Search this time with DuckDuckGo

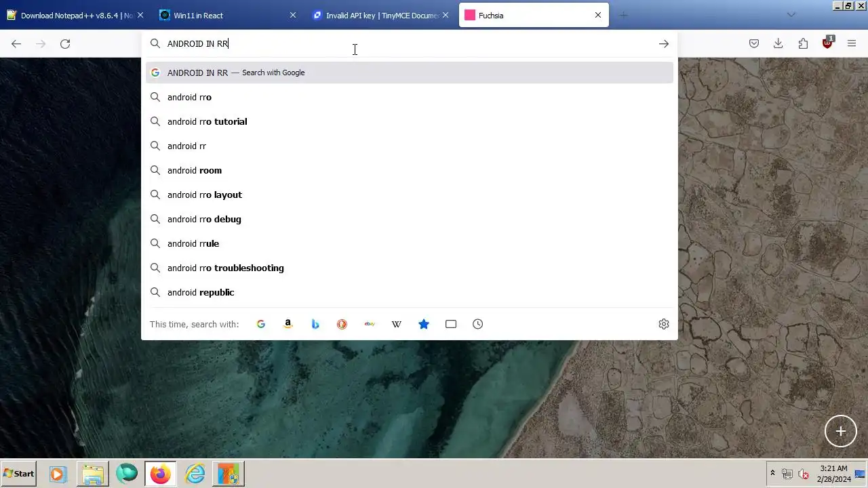342,324
